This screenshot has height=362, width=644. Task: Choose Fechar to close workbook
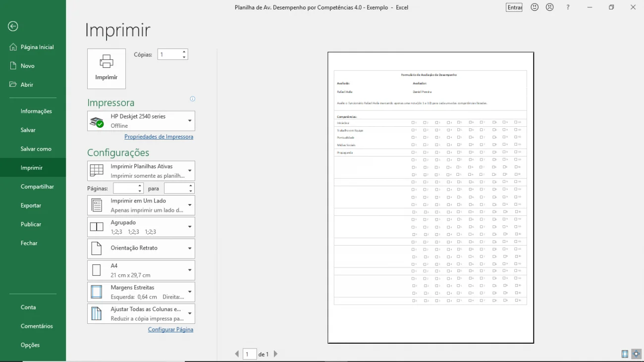[x=33, y=243]
